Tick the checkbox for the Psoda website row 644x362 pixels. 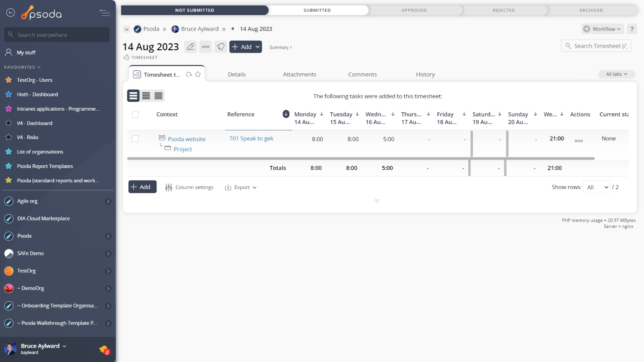135,139
